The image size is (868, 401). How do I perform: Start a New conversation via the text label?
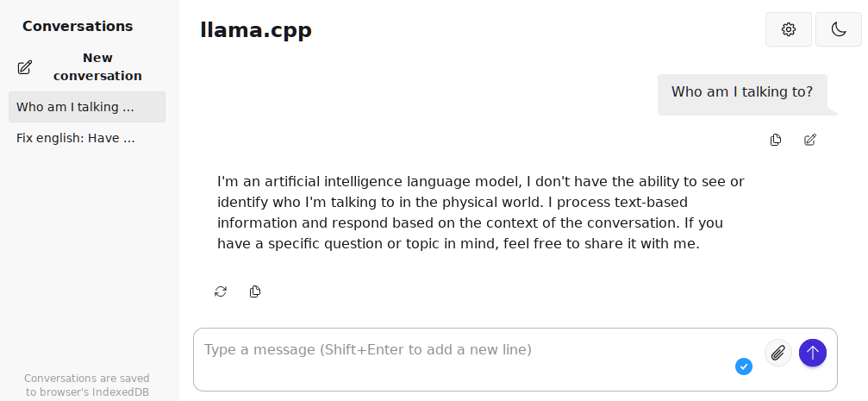click(97, 67)
